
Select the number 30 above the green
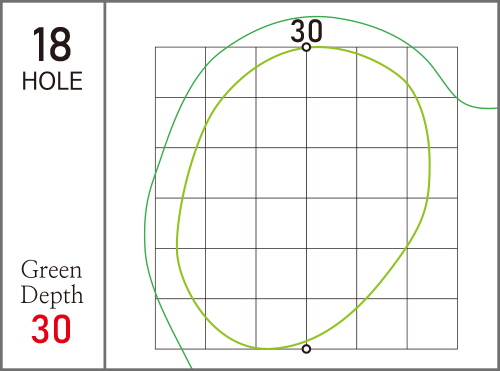(x=306, y=31)
